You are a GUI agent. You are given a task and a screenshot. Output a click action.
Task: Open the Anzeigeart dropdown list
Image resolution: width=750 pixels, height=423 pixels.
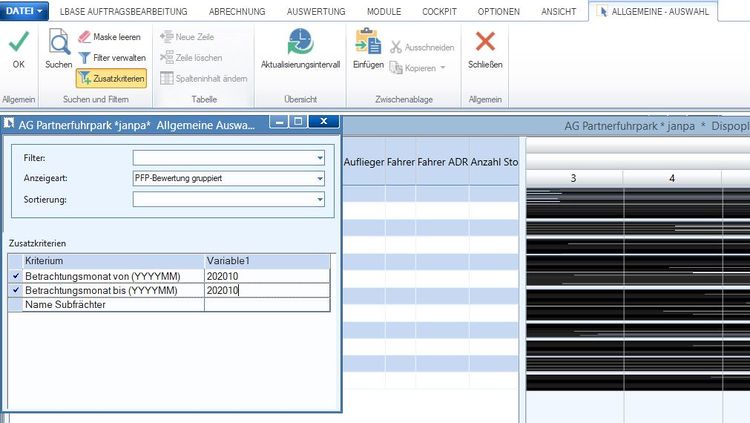click(320, 178)
